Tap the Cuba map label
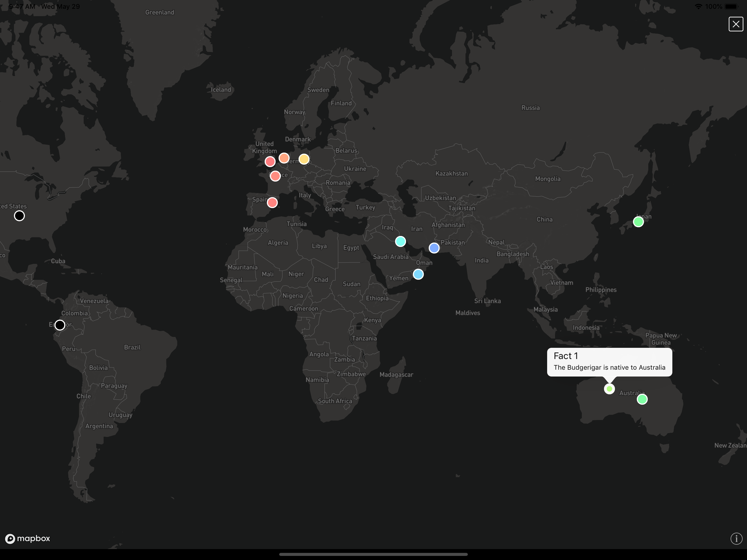747x560 pixels. tap(58, 261)
